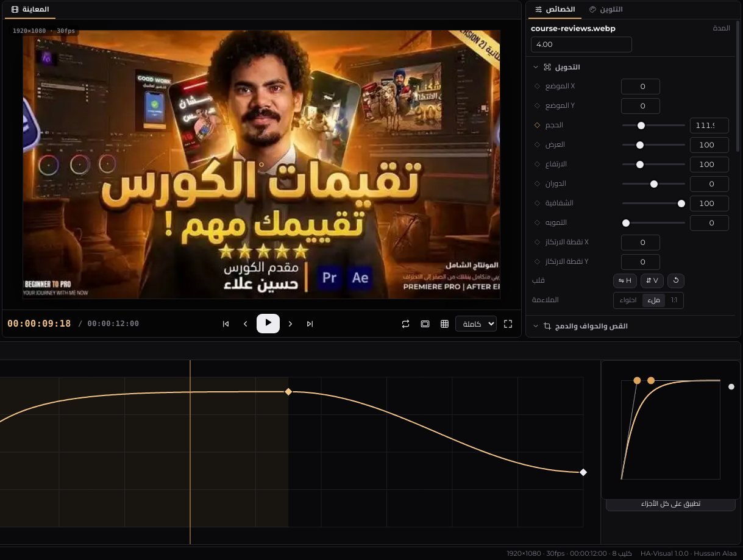Select the orange keyframe on the curve
The height and width of the screenshot is (560, 743).
[x=288, y=392]
